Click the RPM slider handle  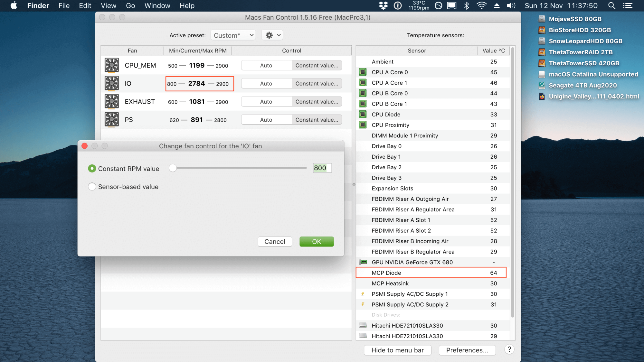coord(173,168)
